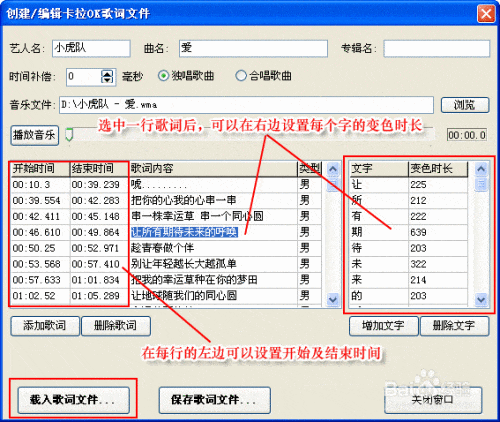Close the karaoke lyrics editor window
The width and height of the screenshot is (500, 422).
click(x=486, y=14)
